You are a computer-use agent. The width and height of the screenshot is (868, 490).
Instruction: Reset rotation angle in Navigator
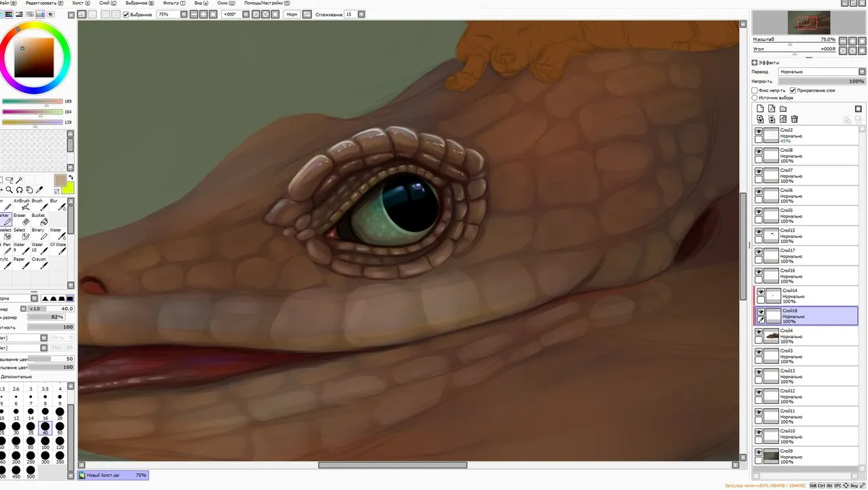861,50
